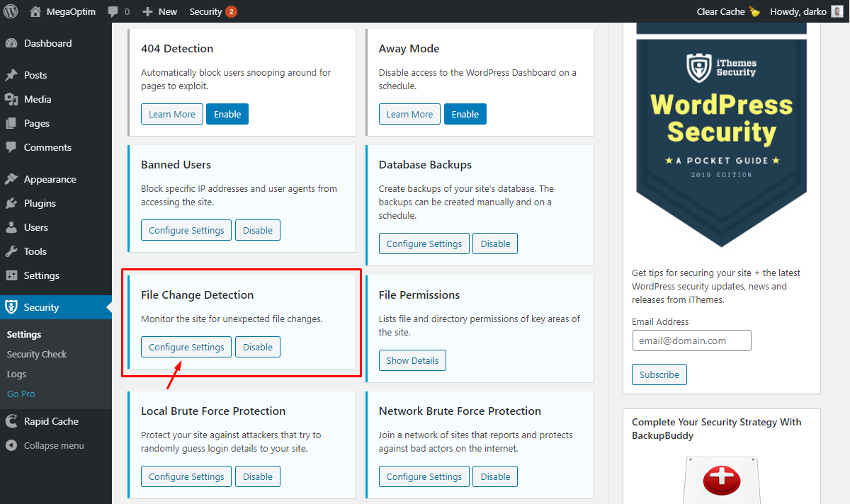850x504 pixels.
Task: Click the File Change Detection heading
Action: tap(197, 294)
